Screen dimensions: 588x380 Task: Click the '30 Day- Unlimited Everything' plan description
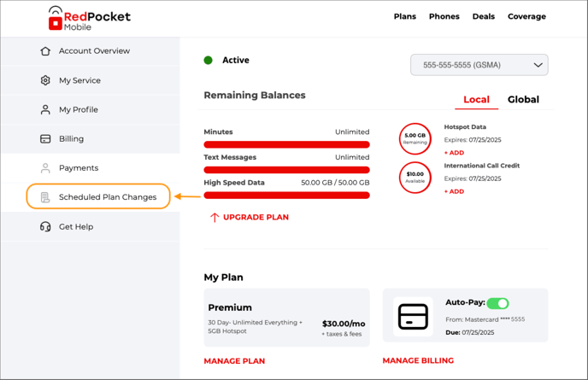tap(255, 326)
